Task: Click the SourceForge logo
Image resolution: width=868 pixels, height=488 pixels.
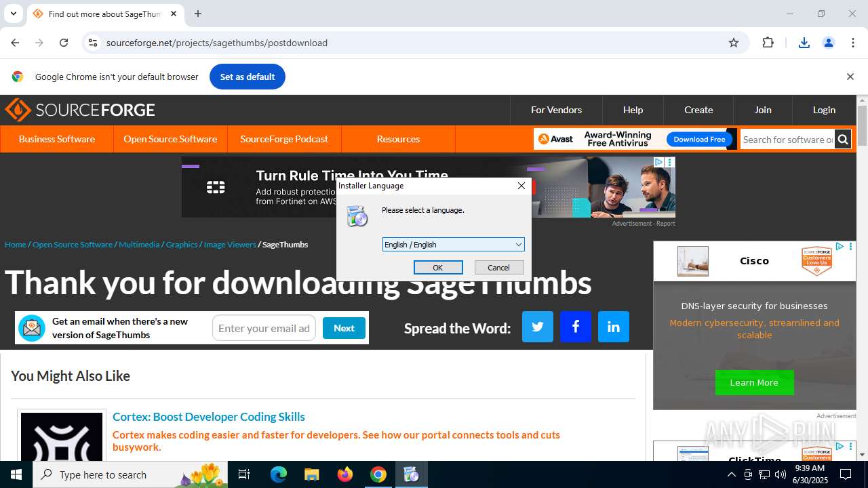Action: (80, 110)
